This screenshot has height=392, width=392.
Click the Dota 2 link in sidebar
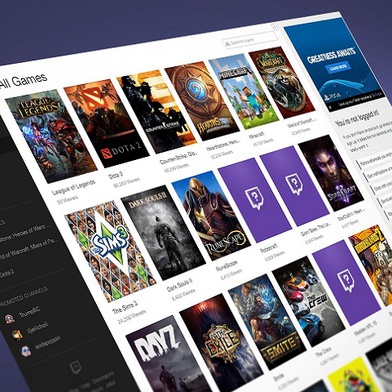pyautogui.click(x=6, y=274)
